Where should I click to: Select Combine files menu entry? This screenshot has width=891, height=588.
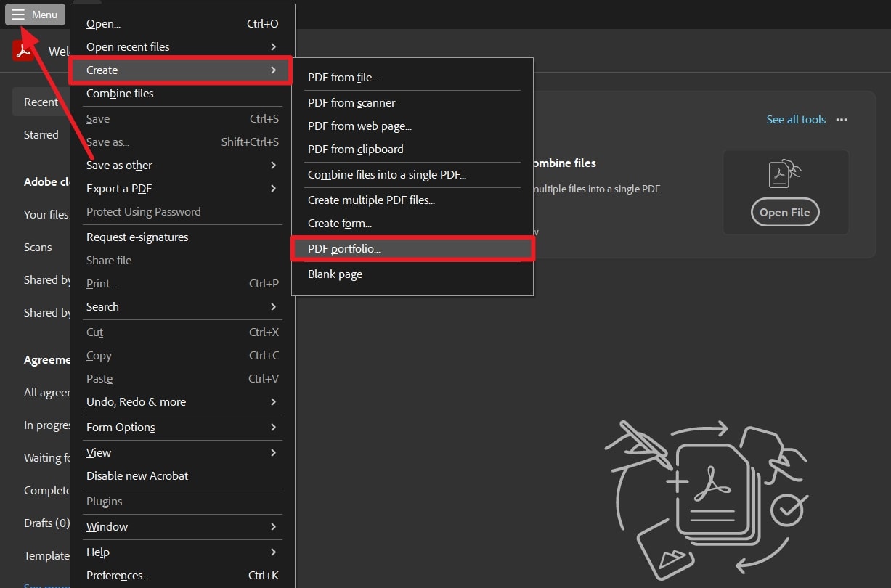[182, 94]
